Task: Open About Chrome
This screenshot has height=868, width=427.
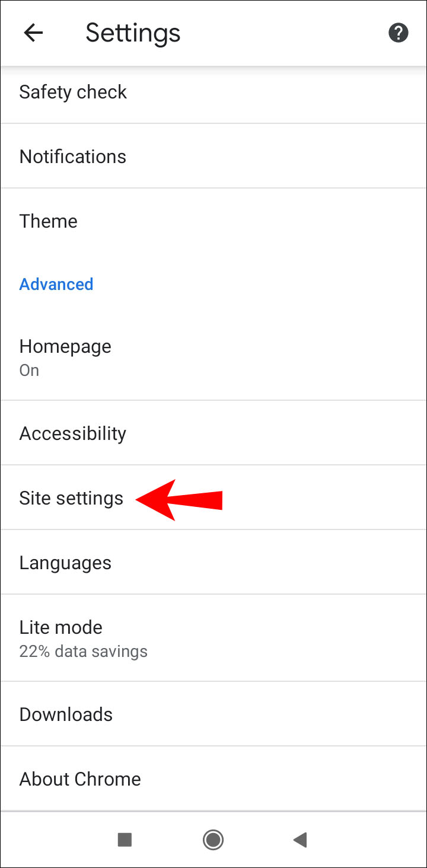Action: 213,779
